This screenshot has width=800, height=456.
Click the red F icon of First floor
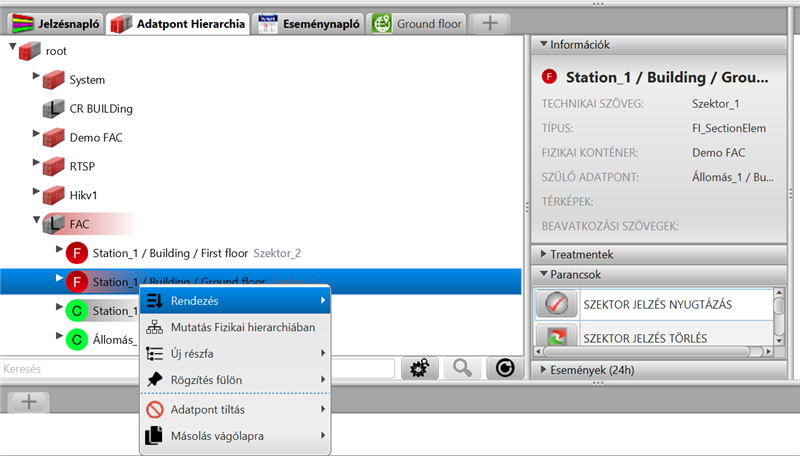(77, 254)
